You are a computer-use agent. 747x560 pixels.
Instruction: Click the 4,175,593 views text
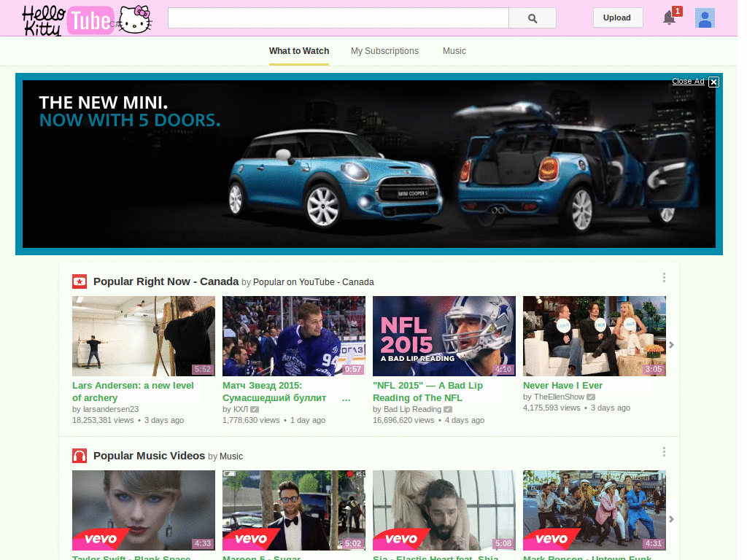[551, 408]
